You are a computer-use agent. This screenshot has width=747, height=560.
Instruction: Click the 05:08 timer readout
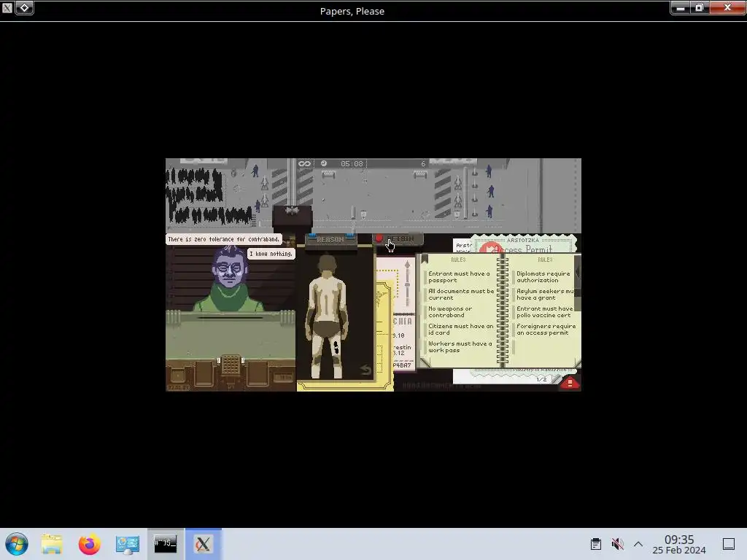tap(352, 164)
